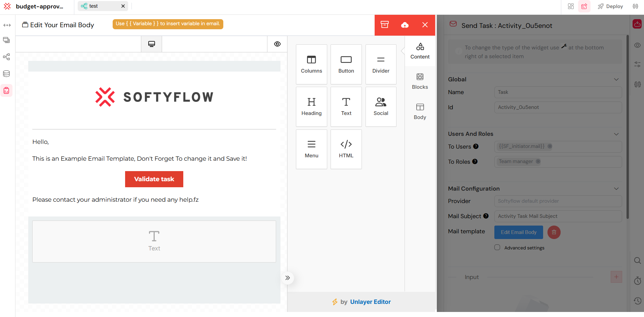Screen dimensions: 644x317
Task: Open the Provider dropdown
Action: click(x=558, y=201)
